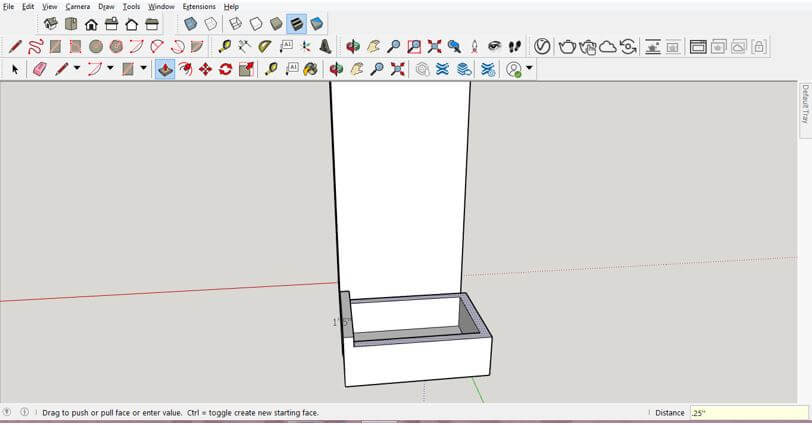Switch to the Iso standard view

coord(50,24)
